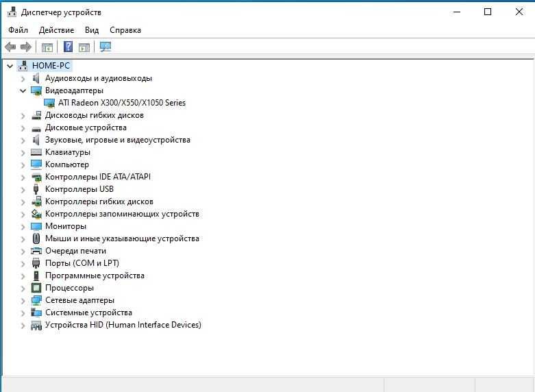
Task: Click the Forward arrow toolbar icon
Action: [26, 47]
